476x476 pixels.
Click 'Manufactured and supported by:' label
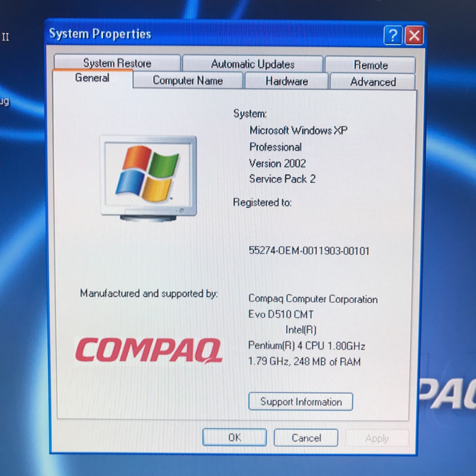coord(149,294)
